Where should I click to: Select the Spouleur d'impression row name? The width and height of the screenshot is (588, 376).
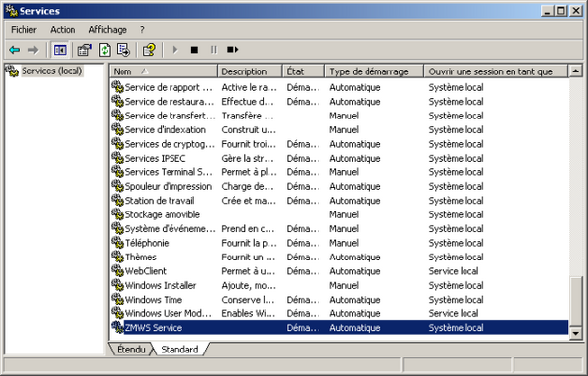pos(169,186)
